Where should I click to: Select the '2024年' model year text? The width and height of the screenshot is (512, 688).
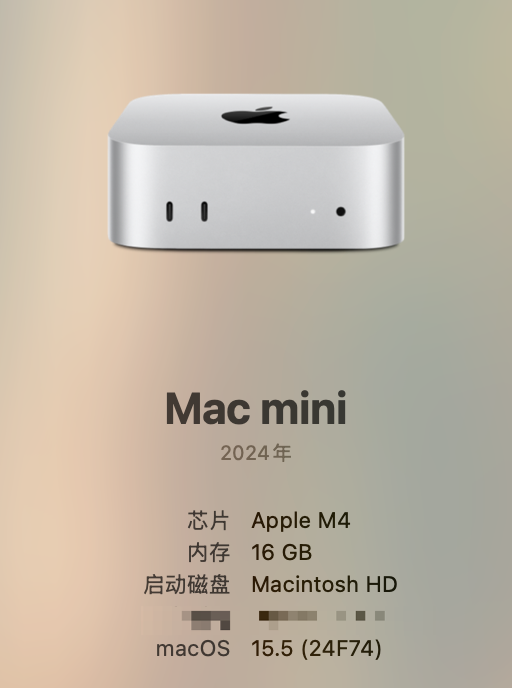(256, 453)
